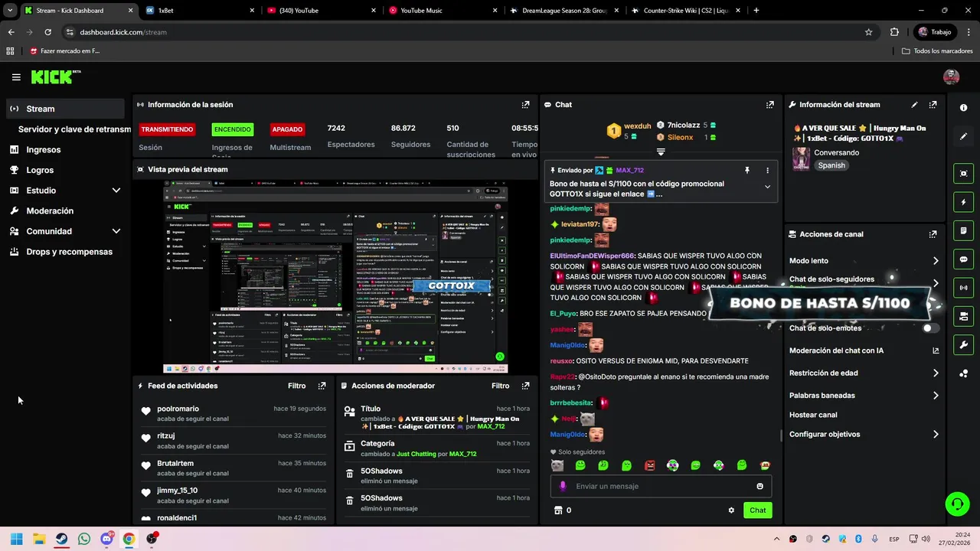The height and width of the screenshot is (551, 980).
Task: Click the Spanish language tag
Action: (x=831, y=165)
